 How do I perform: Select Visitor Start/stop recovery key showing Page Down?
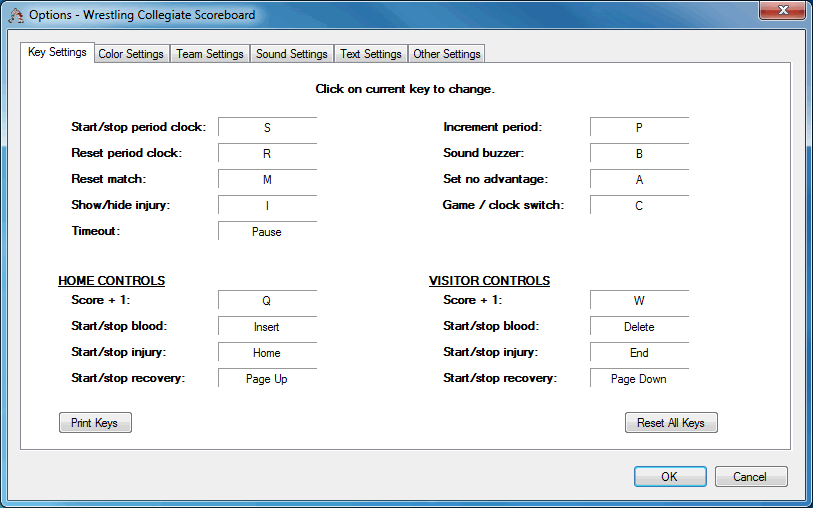(x=639, y=379)
